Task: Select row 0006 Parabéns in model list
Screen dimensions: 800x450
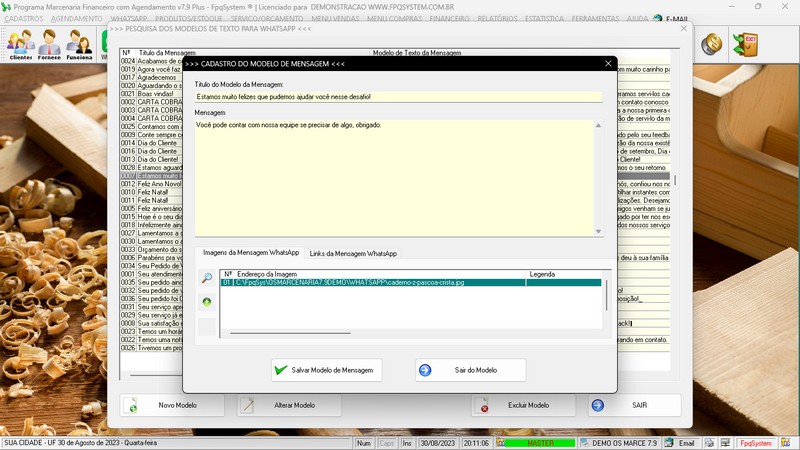Action: click(151, 258)
